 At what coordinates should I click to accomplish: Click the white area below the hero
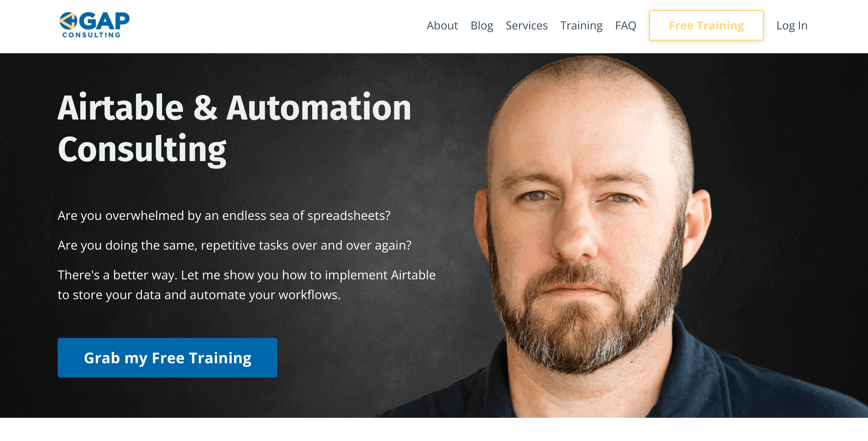coord(434,430)
